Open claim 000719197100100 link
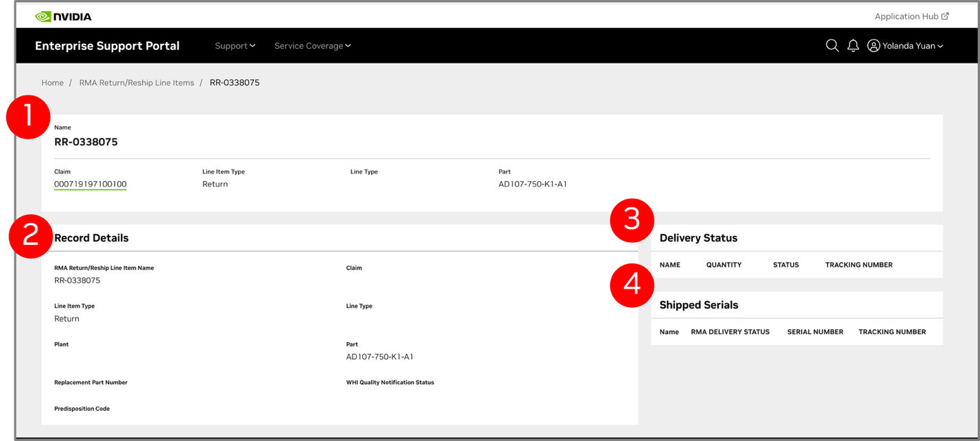 91,184
